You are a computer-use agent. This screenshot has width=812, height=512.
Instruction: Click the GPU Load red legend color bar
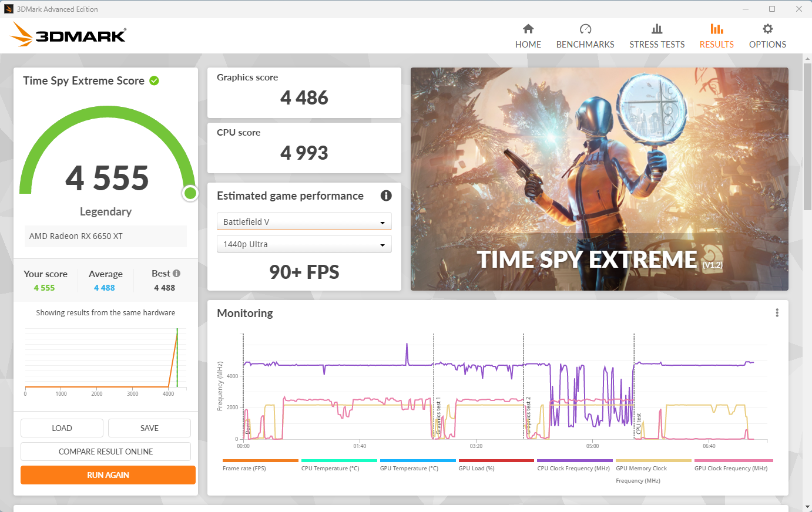(496, 461)
